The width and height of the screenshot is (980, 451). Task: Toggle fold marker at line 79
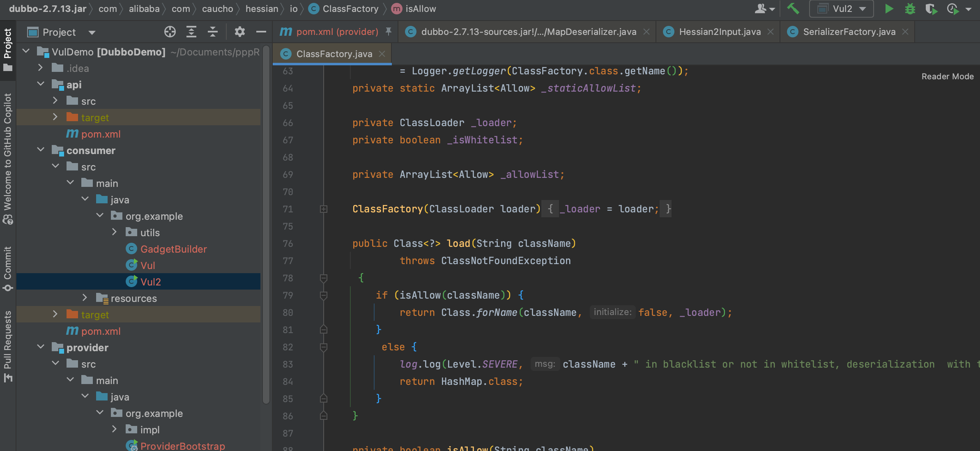324,295
